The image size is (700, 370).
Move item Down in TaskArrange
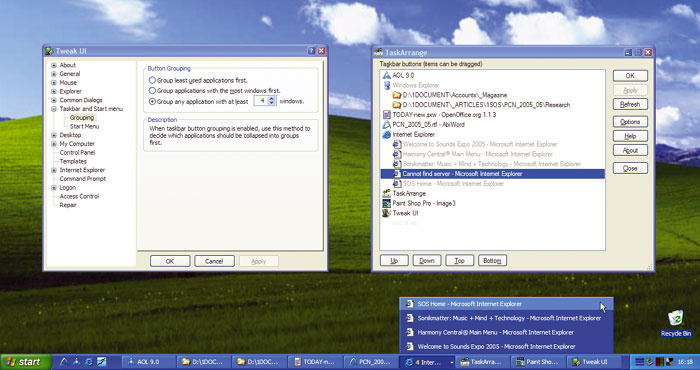427,261
